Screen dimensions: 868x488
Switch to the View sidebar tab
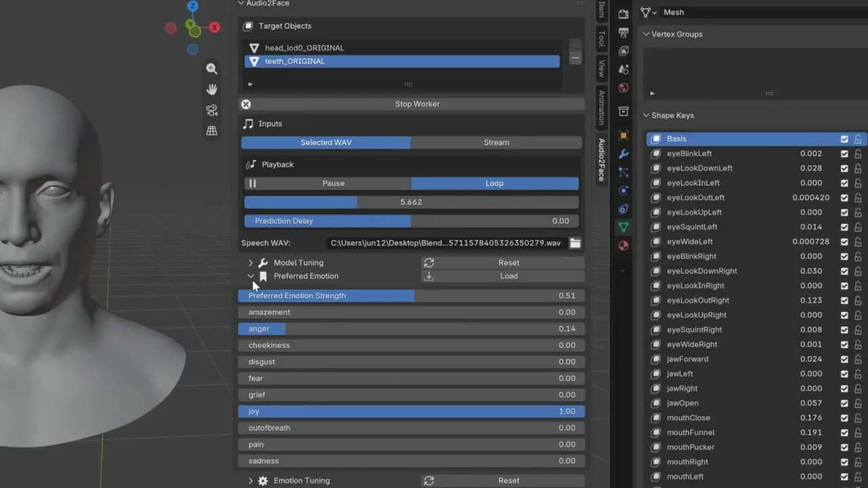tap(601, 68)
